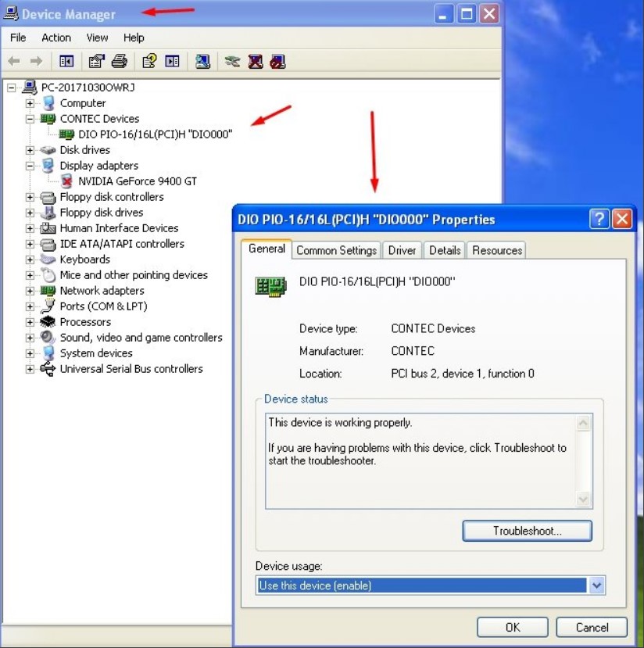Collapse the PC-20171030OWRJ root node
The image size is (644, 648).
(x=12, y=88)
